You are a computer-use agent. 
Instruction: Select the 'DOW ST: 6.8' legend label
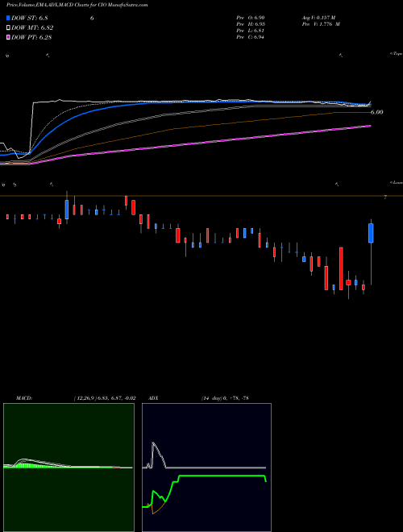coord(28,18)
